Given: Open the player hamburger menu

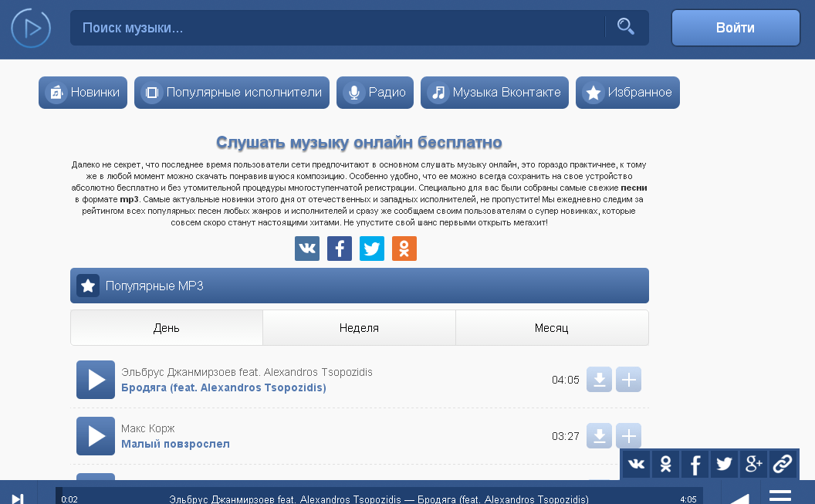Looking at the screenshot, I should pyautogui.click(x=780, y=496).
